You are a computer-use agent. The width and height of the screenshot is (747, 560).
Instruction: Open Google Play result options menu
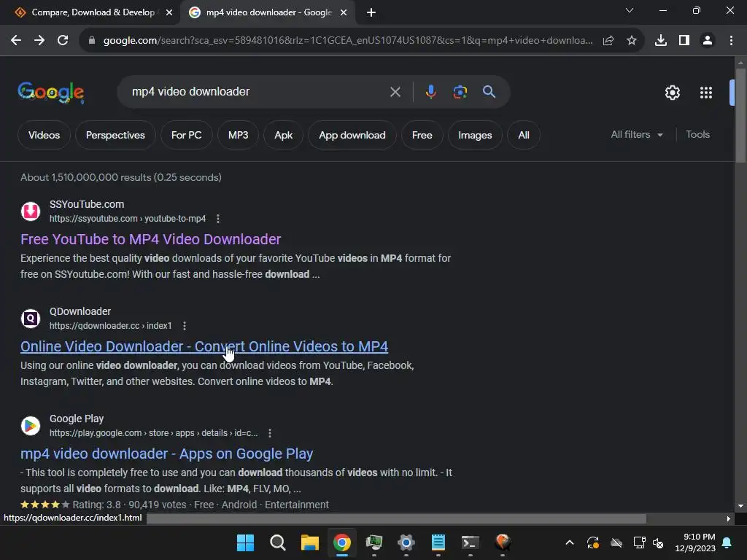click(270, 433)
